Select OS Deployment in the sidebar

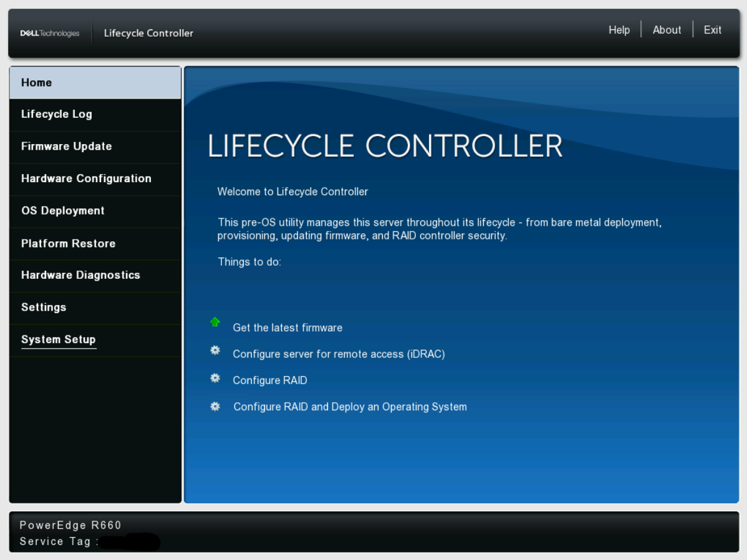(95, 211)
